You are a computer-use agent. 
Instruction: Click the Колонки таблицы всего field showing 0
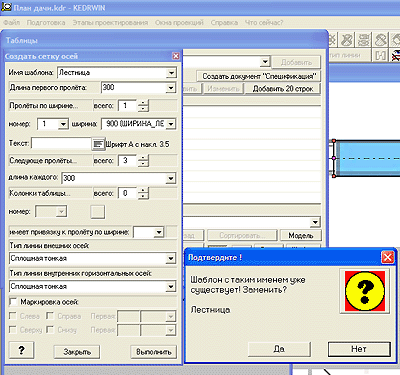pos(128,193)
